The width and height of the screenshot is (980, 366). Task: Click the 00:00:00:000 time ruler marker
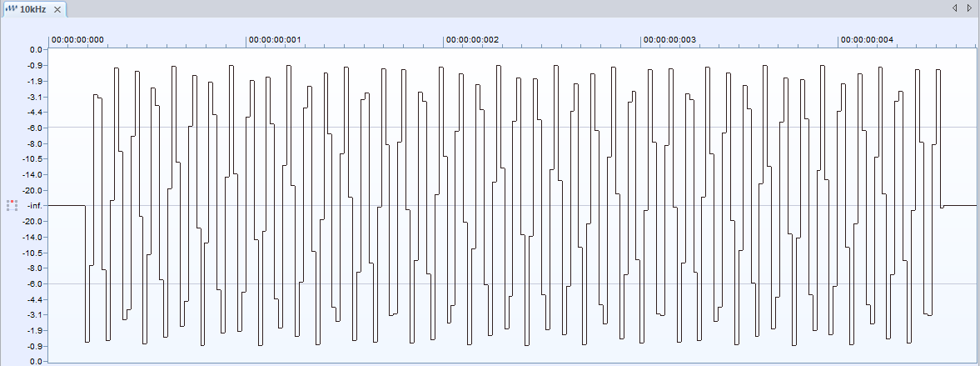(77, 39)
